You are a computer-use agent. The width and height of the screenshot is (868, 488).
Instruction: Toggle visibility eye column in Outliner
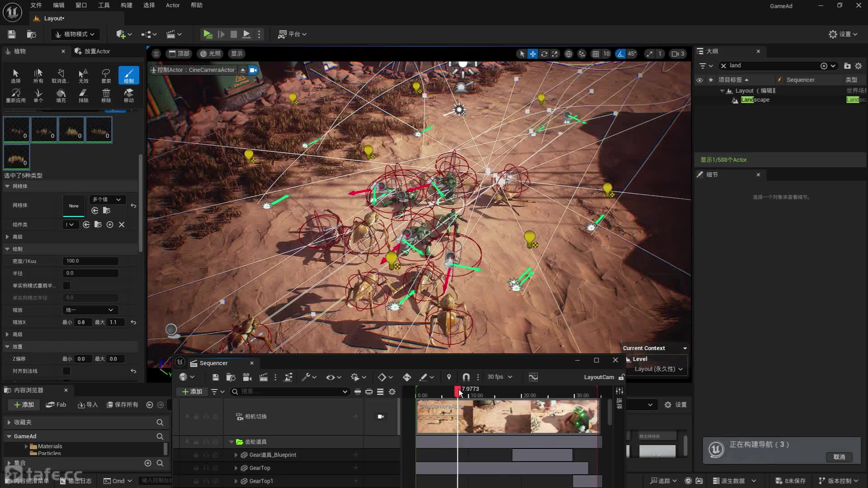point(699,80)
